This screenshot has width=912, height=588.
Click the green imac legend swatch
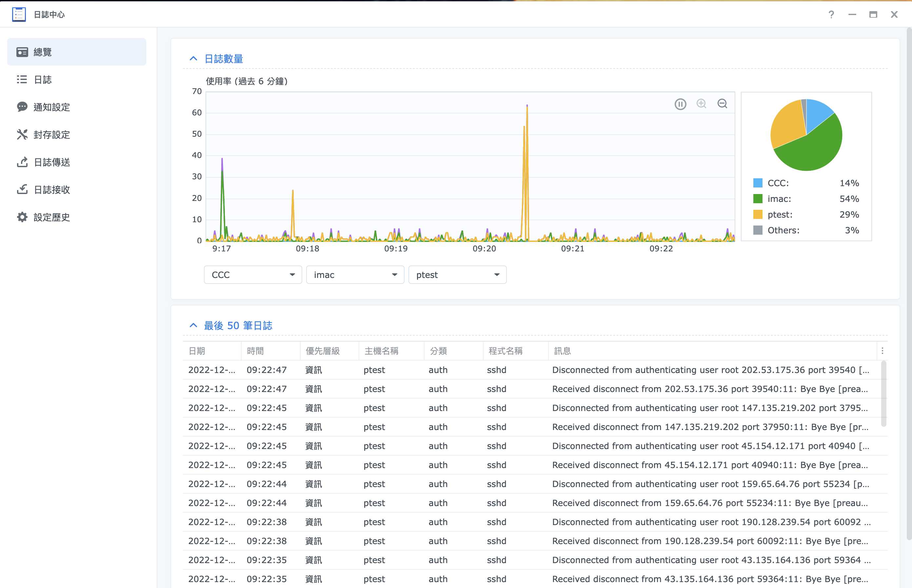758,199
